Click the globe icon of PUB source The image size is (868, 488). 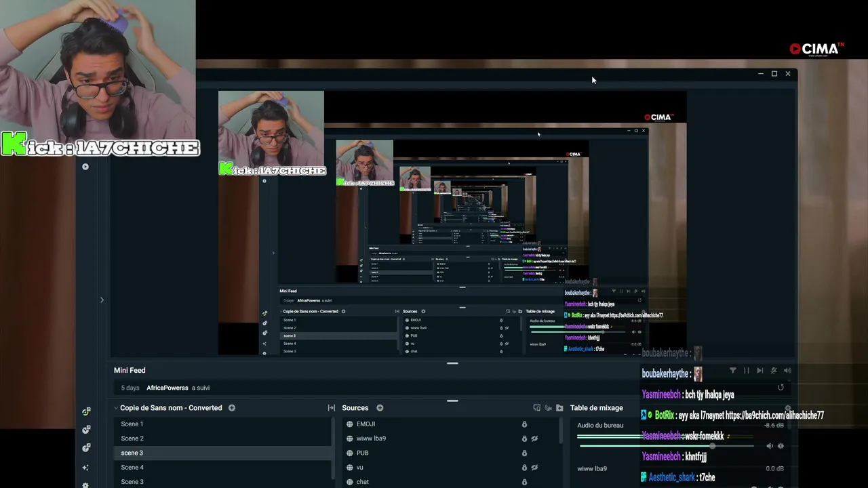[350, 453]
